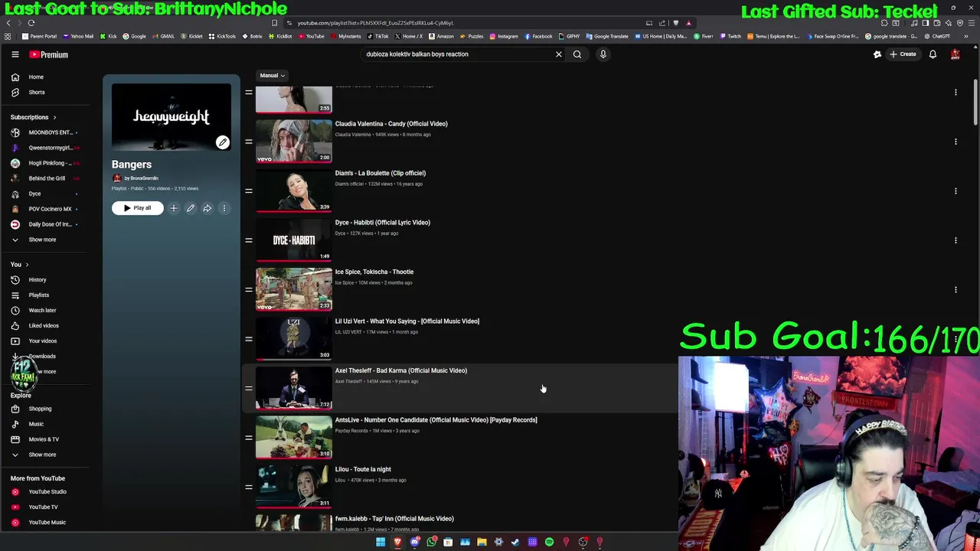Open History in sidebar
The image size is (980, 551).
[x=38, y=280]
